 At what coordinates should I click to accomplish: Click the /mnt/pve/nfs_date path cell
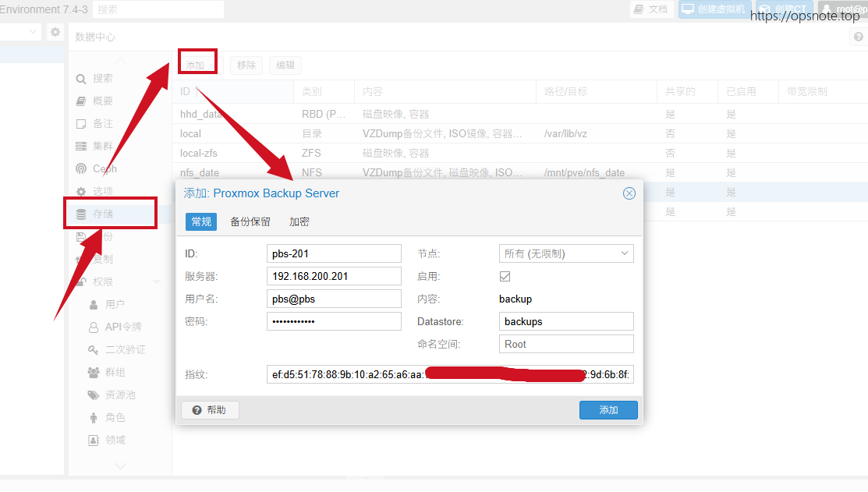click(x=584, y=172)
